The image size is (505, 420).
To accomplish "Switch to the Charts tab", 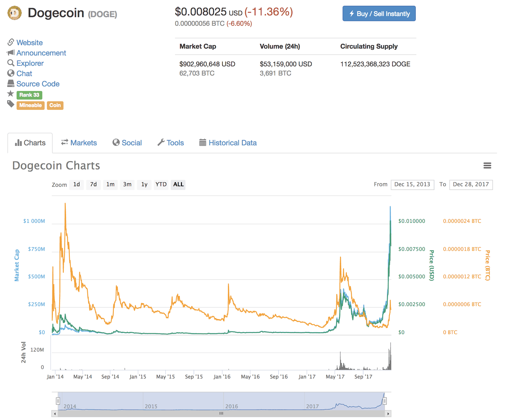I will 30,143.
